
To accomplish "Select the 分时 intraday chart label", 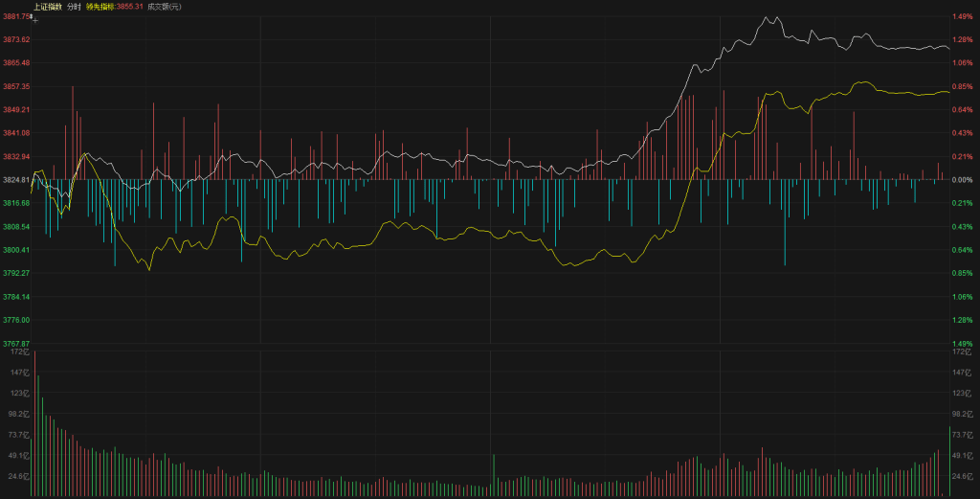I will (74, 7).
